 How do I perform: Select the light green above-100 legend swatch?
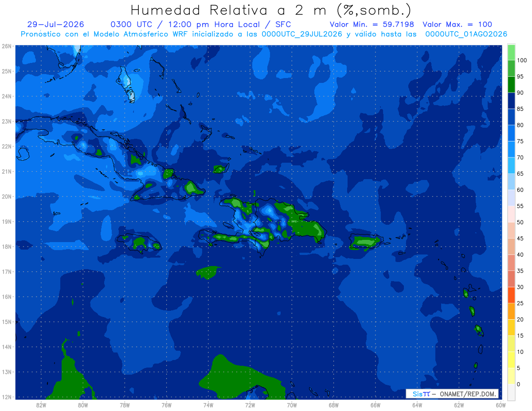click(x=511, y=52)
